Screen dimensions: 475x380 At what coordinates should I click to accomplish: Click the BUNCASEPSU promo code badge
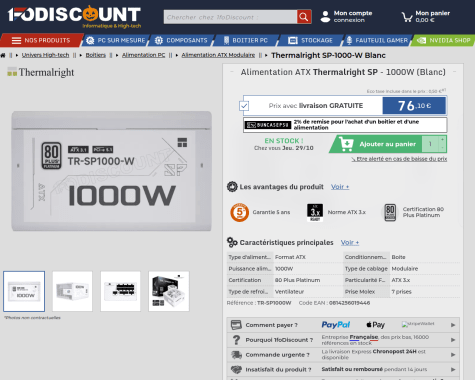click(x=268, y=125)
